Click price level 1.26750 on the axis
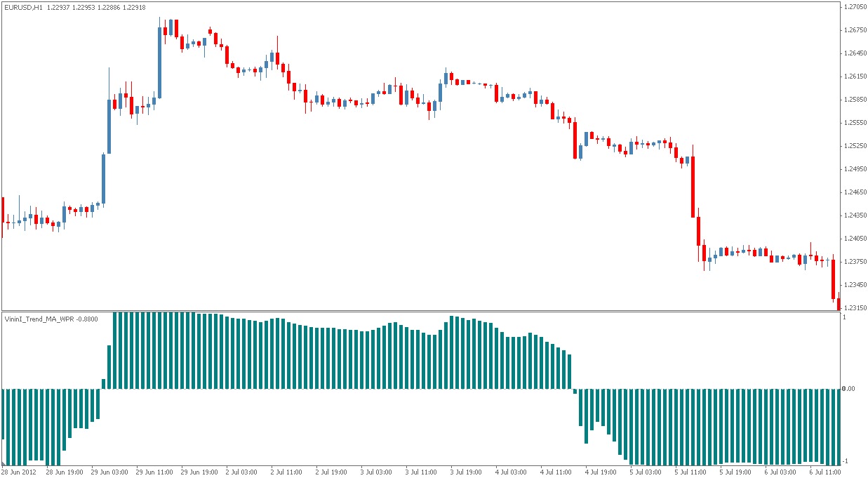868x478 pixels. coord(854,30)
